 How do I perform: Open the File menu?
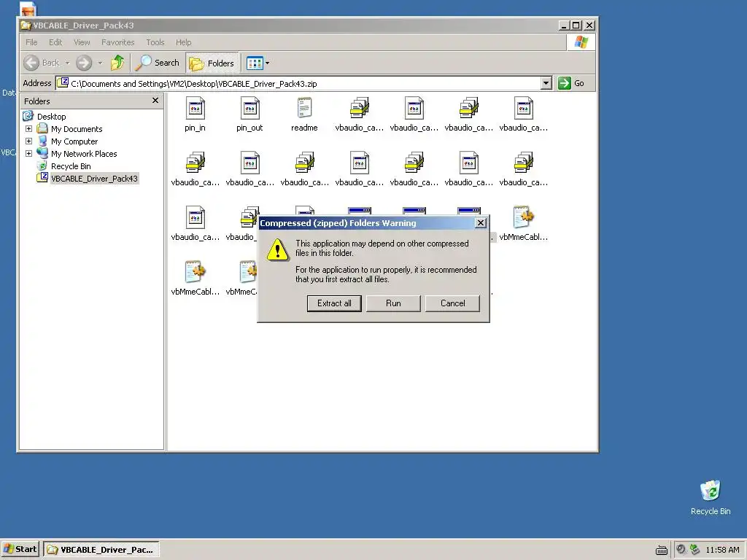31,42
